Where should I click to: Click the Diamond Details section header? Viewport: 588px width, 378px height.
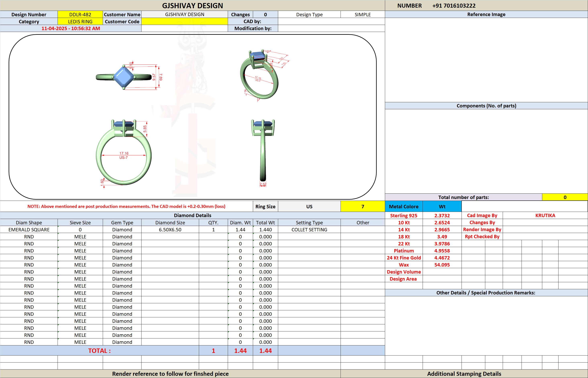[192, 216]
